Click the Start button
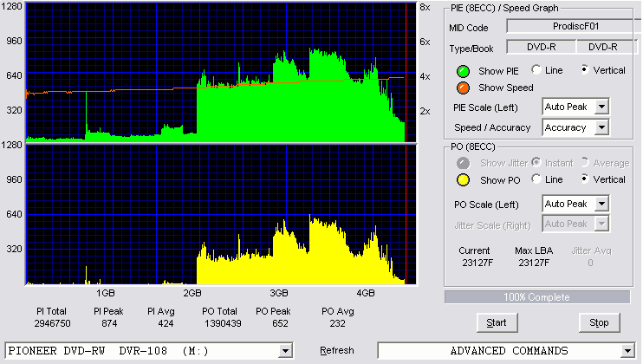 497,323
